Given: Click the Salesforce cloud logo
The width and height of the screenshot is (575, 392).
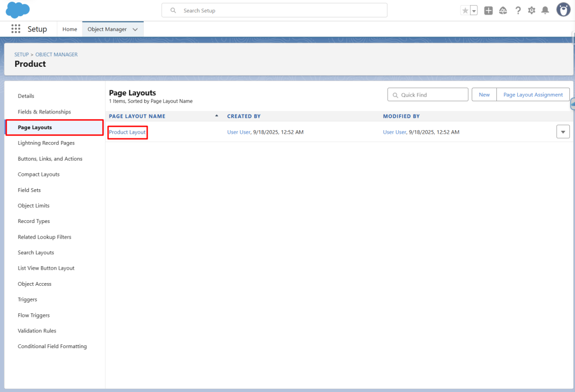Looking at the screenshot, I should tap(17, 10).
